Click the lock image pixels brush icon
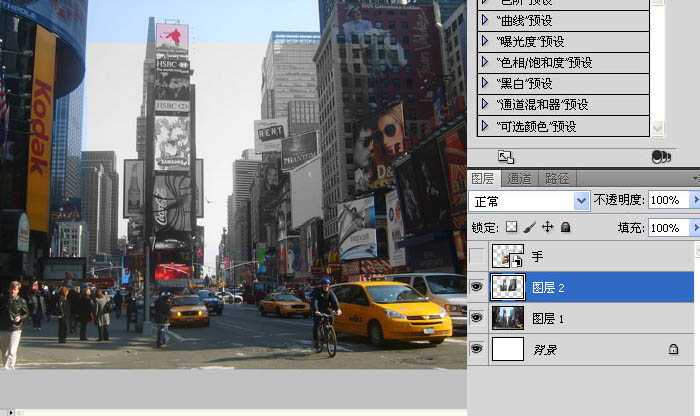 pos(530,228)
